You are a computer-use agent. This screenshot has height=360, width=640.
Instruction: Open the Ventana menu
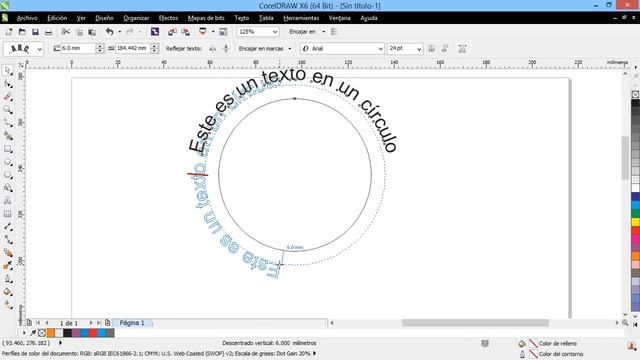(x=340, y=18)
